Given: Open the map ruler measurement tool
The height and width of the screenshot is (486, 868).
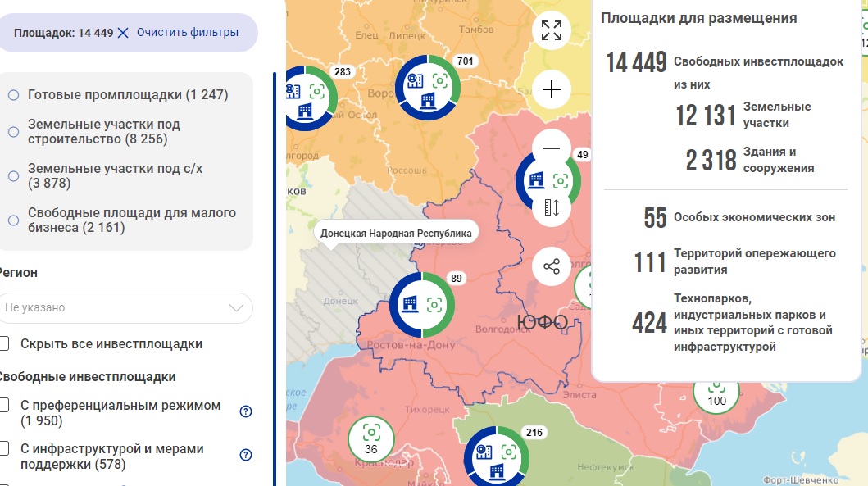Looking at the screenshot, I should coord(552,207).
